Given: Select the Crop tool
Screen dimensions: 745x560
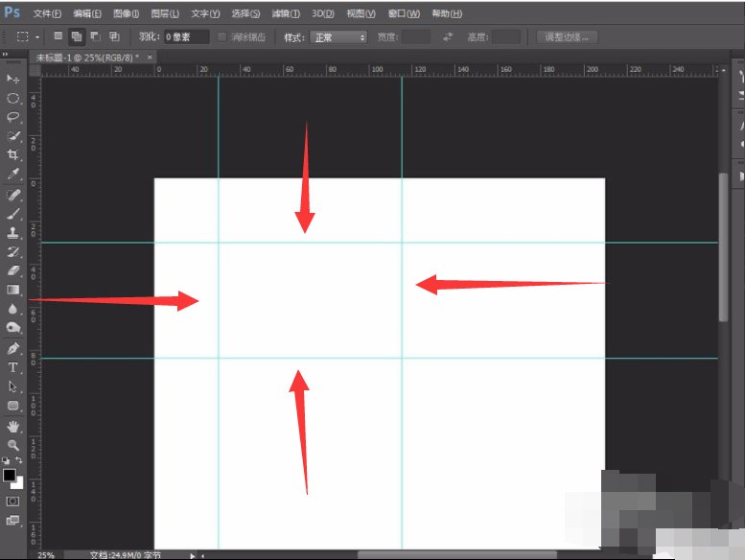Looking at the screenshot, I should point(13,155).
